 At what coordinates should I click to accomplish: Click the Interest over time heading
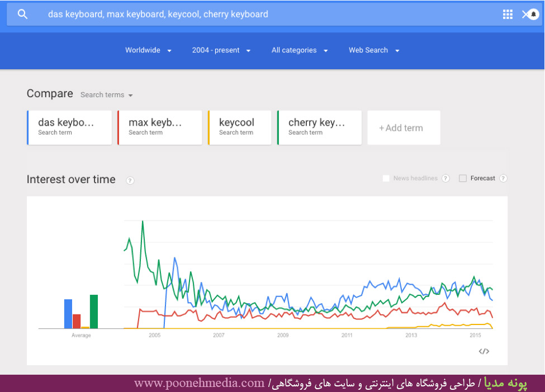click(x=71, y=179)
